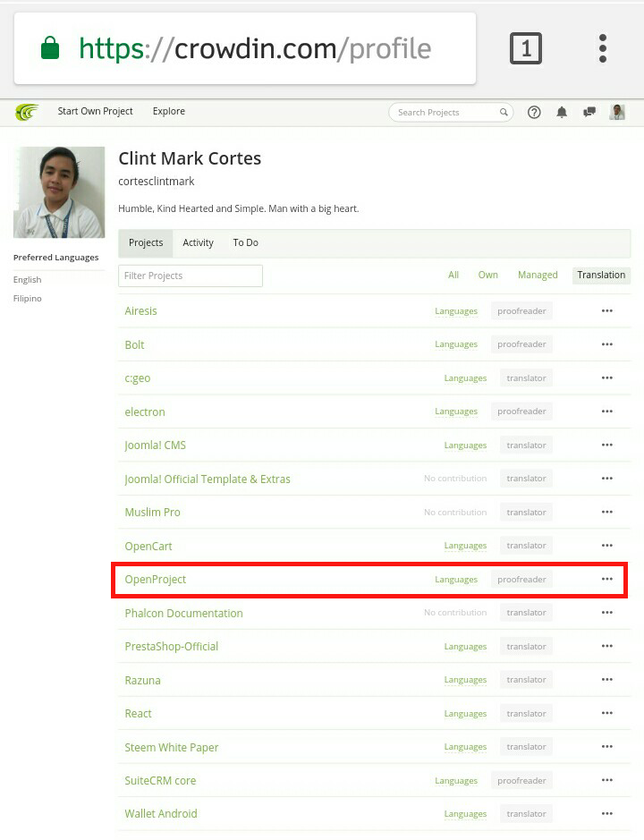
Task: Open more options for React row
Action: click(606, 713)
